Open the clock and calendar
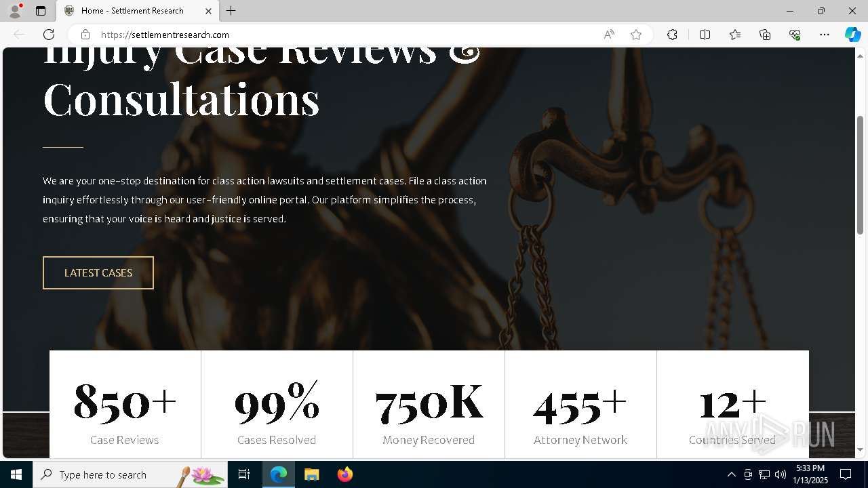Image resolution: width=868 pixels, height=488 pixels. tap(811, 474)
